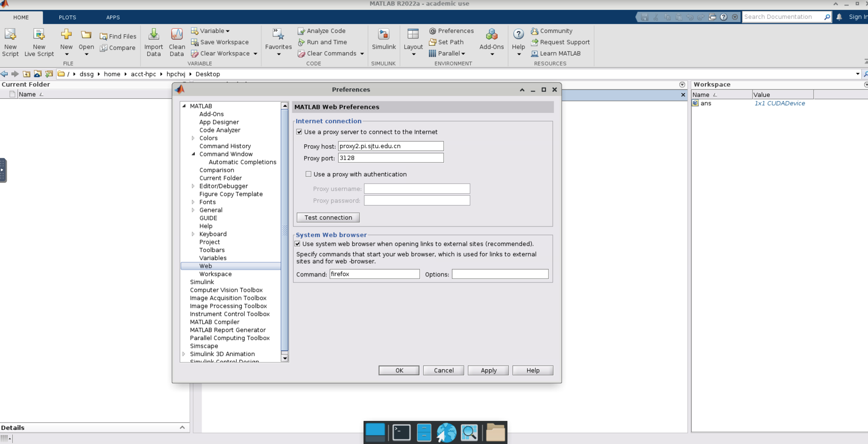This screenshot has width=868, height=444.
Task: Expand the Fonts tree node
Action: 193,202
